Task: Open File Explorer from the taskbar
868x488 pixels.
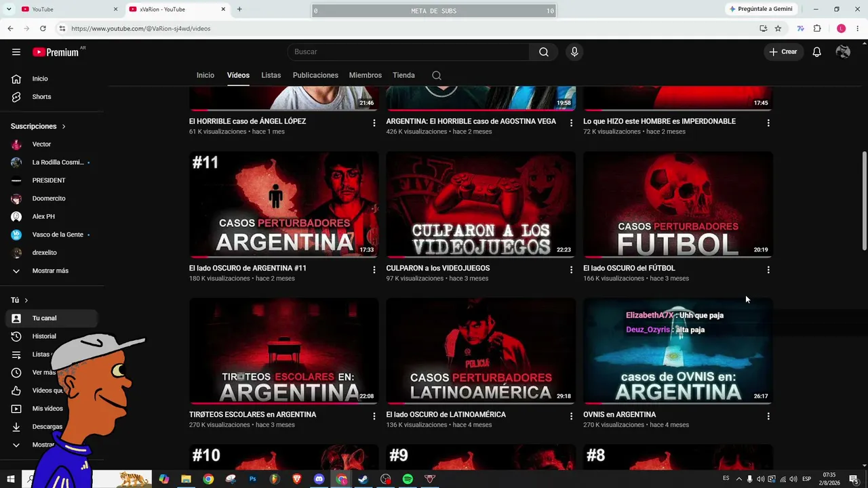Action: click(x=186, y=479)
